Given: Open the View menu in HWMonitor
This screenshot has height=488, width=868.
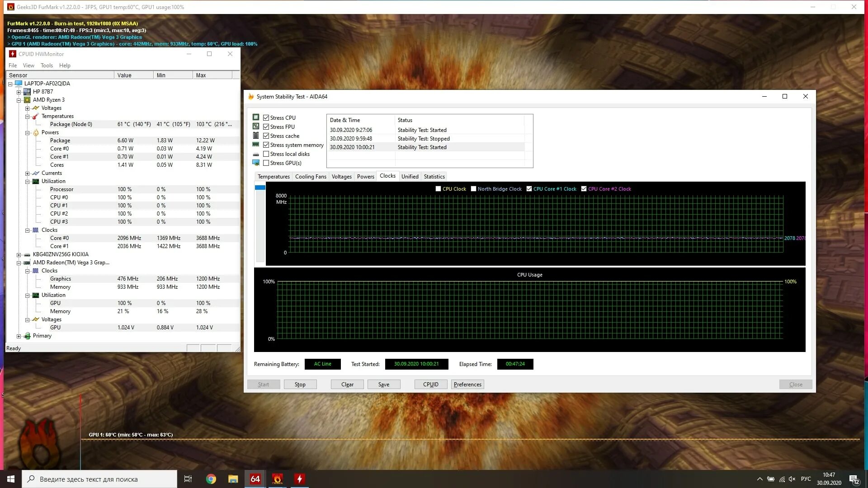Looking at the screenshot, I should tap(28, 65).
